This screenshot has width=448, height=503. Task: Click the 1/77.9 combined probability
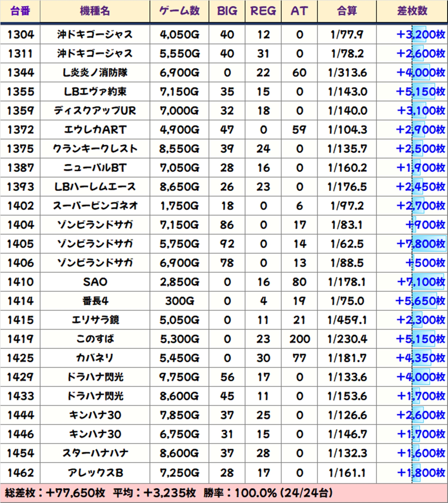click(x=347, y=35)
